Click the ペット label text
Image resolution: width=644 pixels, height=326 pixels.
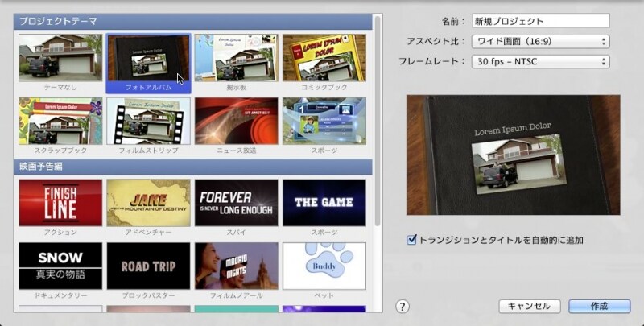[x=324, y=295]
